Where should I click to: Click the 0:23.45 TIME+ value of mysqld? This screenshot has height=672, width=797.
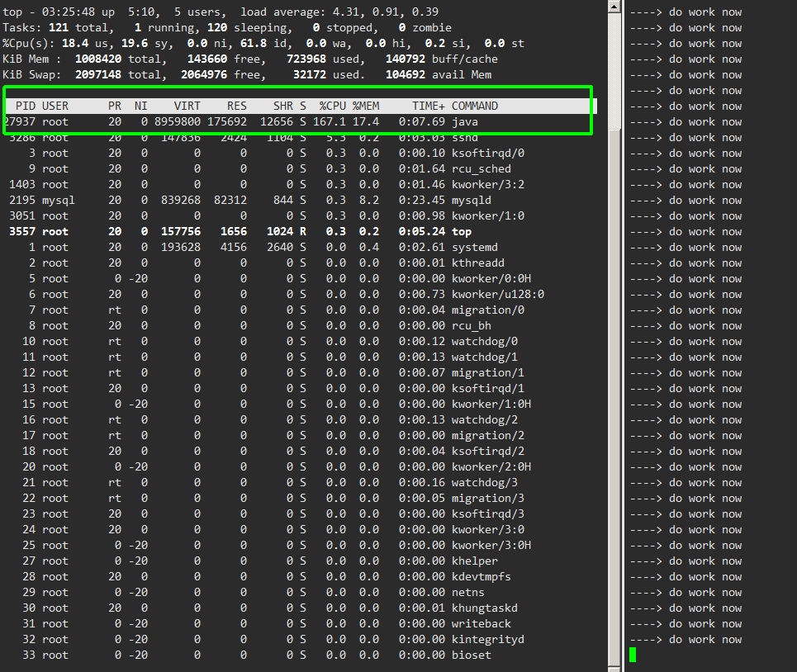(422, 200)
